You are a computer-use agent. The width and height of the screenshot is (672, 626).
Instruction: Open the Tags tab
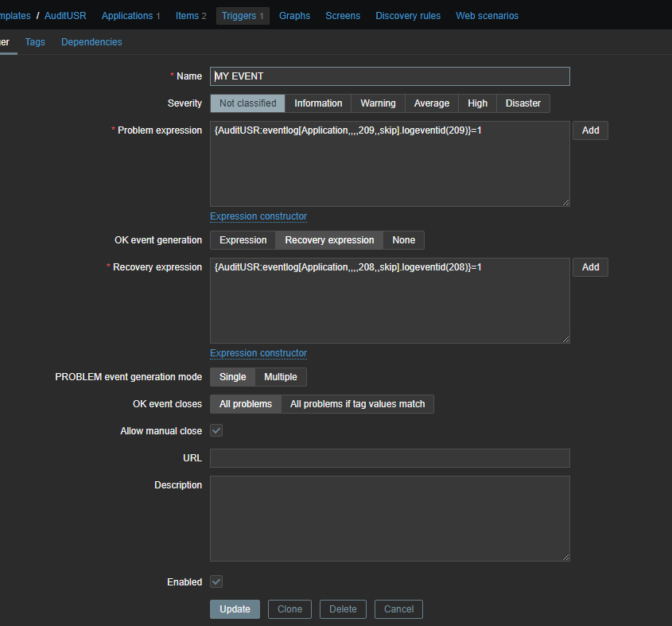pyautogui.click(x=35, y=42)
